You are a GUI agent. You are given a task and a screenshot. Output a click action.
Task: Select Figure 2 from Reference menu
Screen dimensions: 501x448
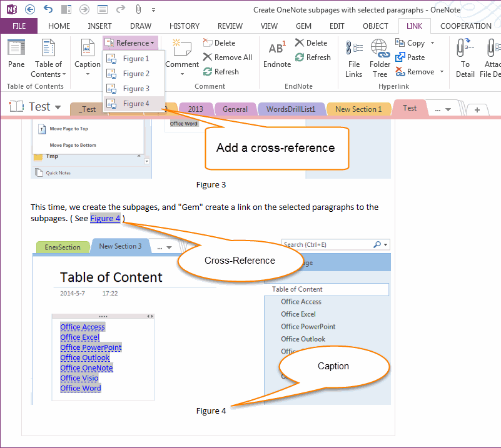pos(134,74)
